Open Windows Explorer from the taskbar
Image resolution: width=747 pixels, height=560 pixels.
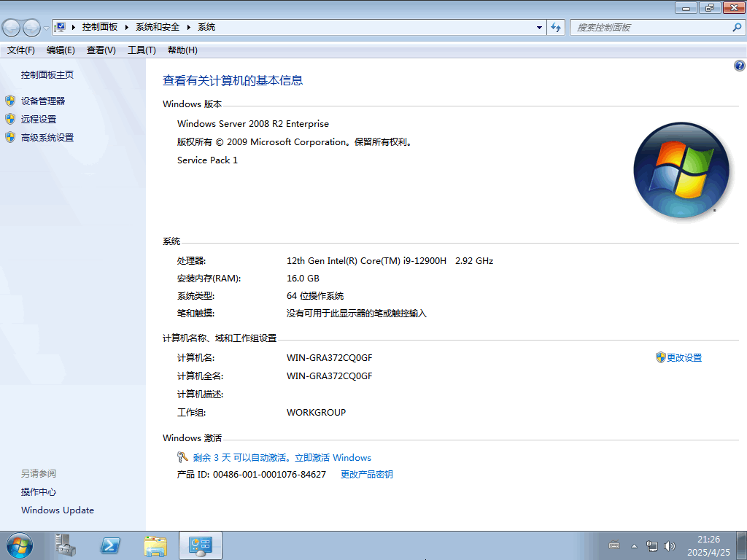click(155, 545)
